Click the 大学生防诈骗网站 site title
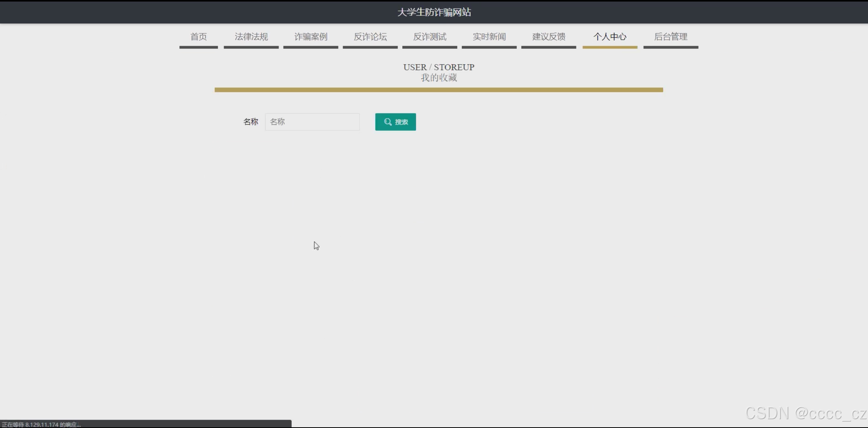The width and height of the screenshot is (868, 428). (x=434, y=12)
